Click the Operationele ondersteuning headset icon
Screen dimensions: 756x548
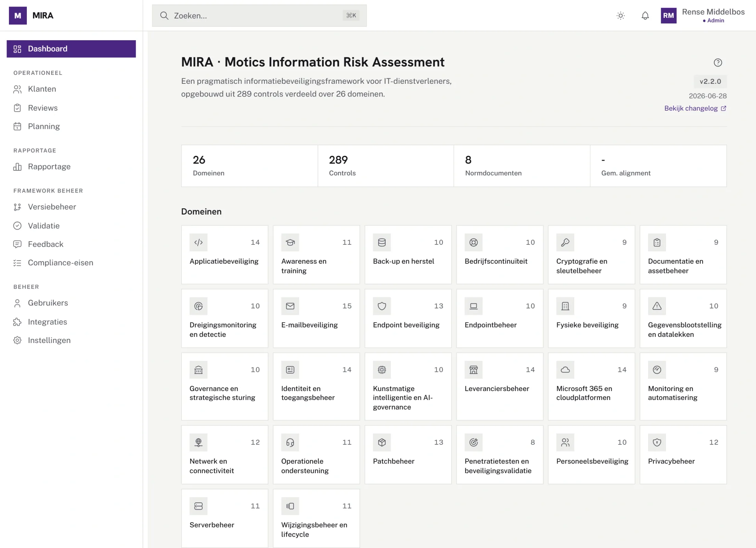point(290,442)
